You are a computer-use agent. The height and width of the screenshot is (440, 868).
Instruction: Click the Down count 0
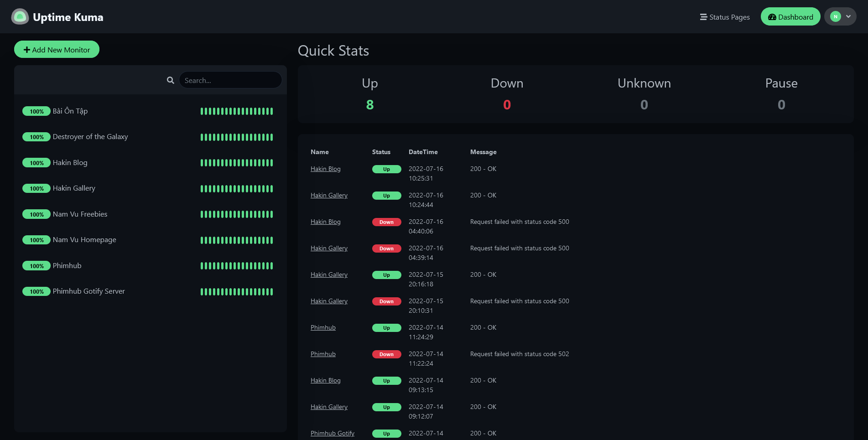point(507,105)
